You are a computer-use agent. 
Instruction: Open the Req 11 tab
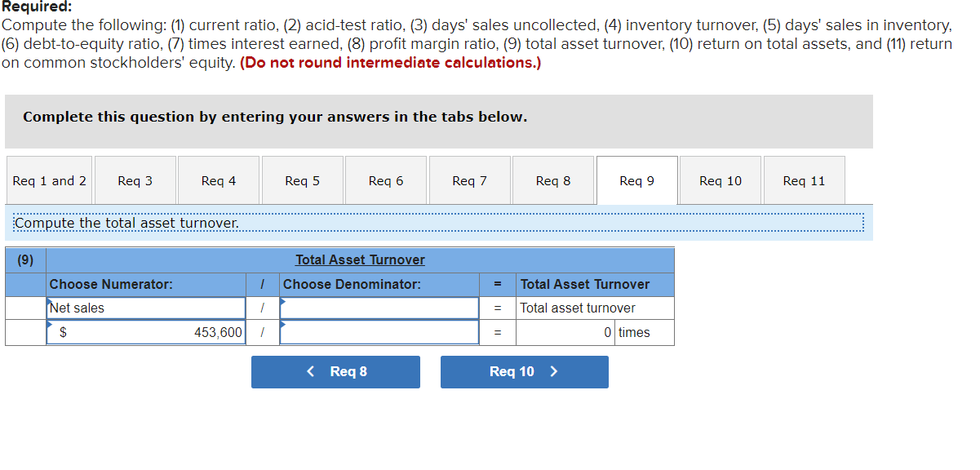click(x=804, y=180)
